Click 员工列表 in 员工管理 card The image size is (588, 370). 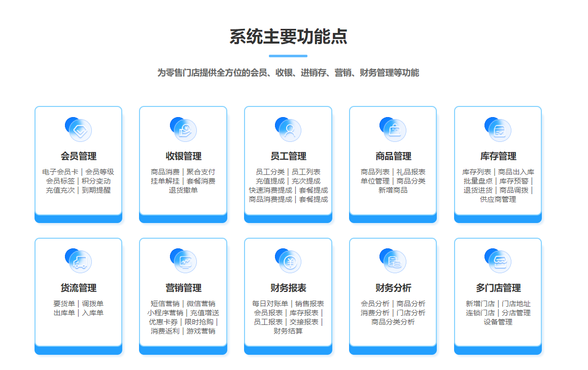(305, 172)
